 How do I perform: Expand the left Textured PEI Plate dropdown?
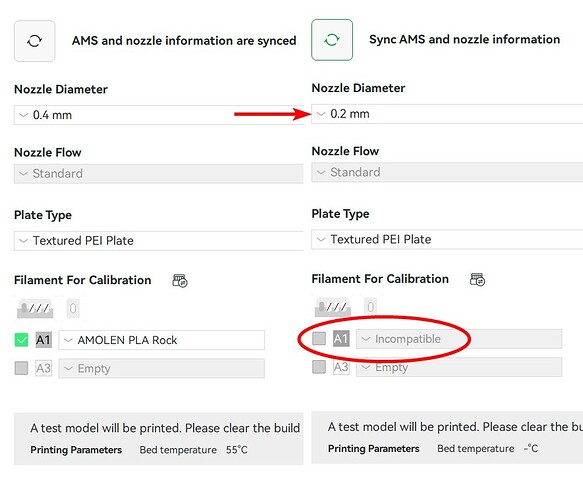[159, 241]
